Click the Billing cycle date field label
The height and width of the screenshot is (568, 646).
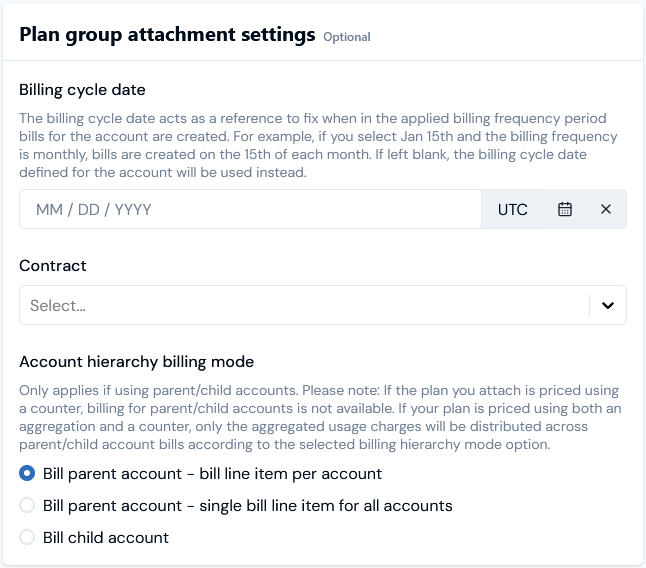(82, 90)
